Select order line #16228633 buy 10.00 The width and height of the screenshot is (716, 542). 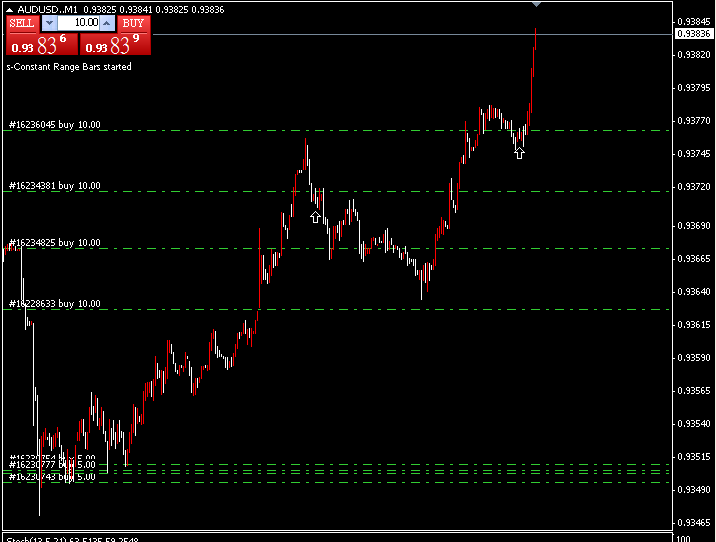tap(336, 310)
